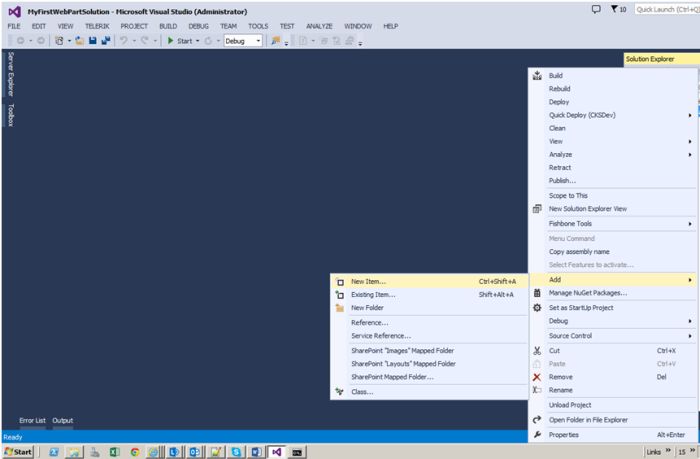Click in the Quick Launch search box
700x459 pixels.
point(667,9)
